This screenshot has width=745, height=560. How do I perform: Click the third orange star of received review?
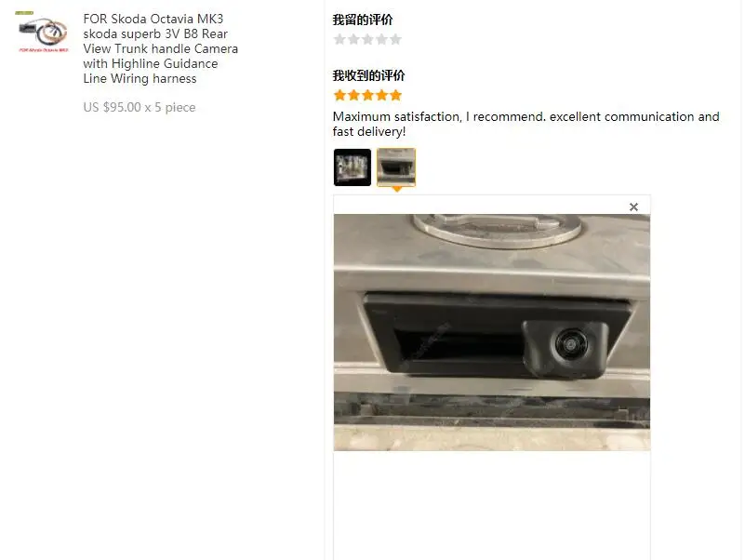[367, 96]
